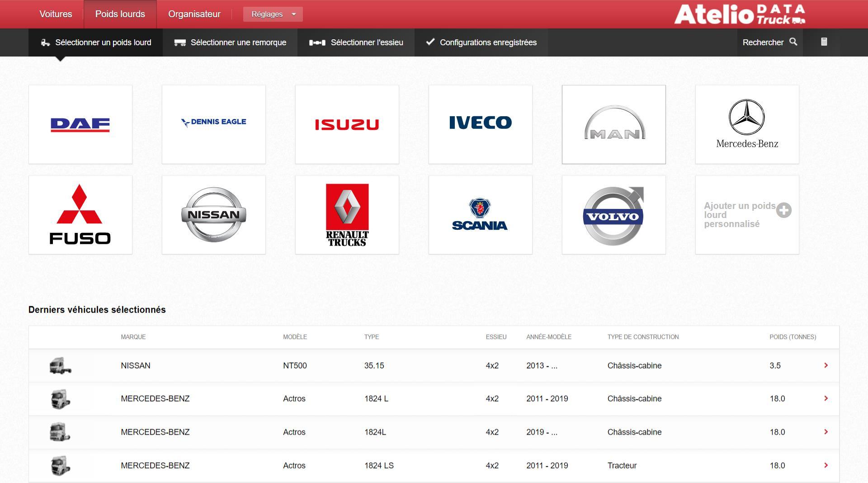Select the Mercedes-Benz brand logo
The height and width of the screenshot is (483, 868).
[x=747, y=124]
